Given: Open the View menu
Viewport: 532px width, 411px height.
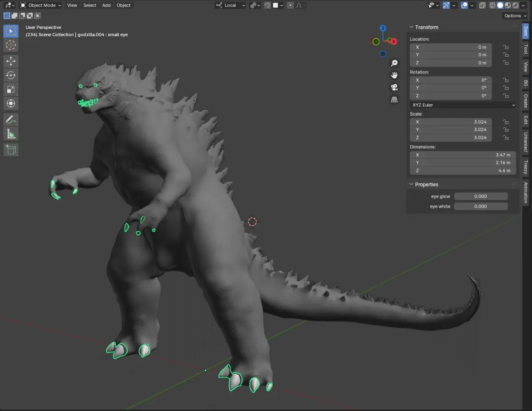Looking at the screenshot, I should tap(72, 5).
